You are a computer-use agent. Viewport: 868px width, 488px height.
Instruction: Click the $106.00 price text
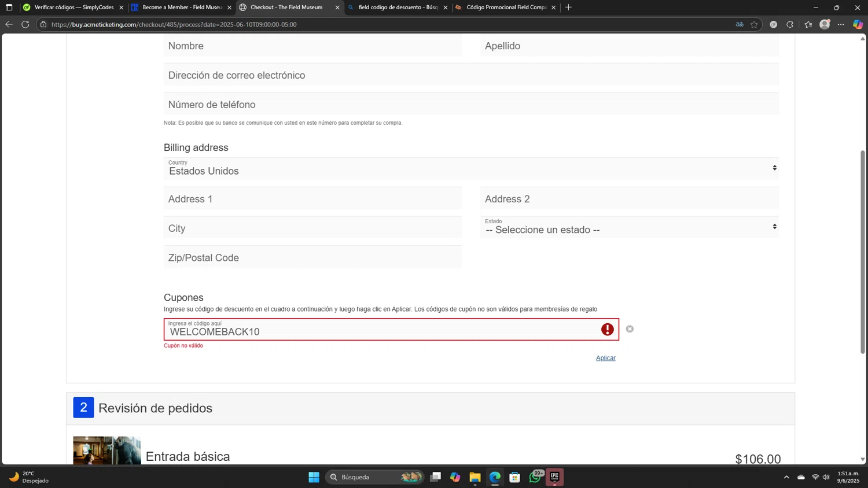point(757,459)
